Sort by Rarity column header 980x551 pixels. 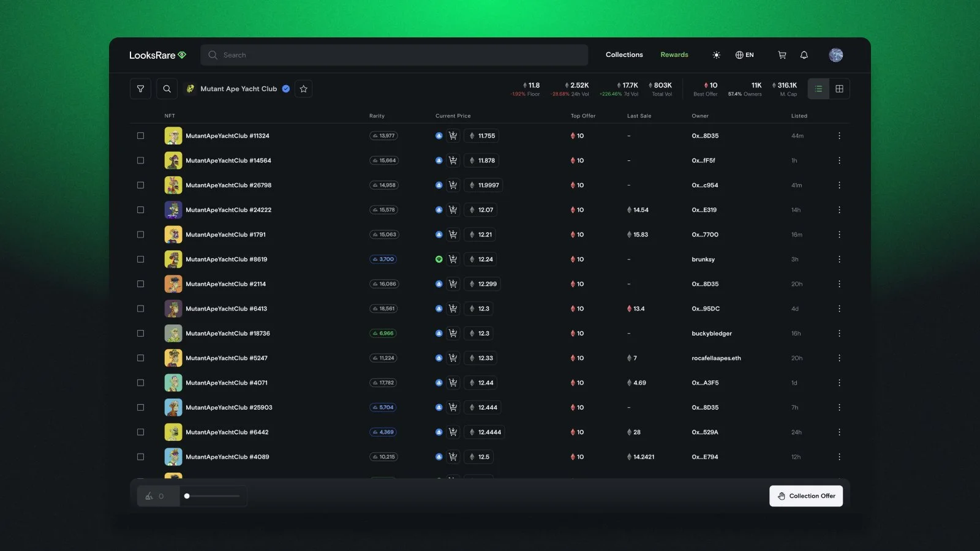[377, 116]
